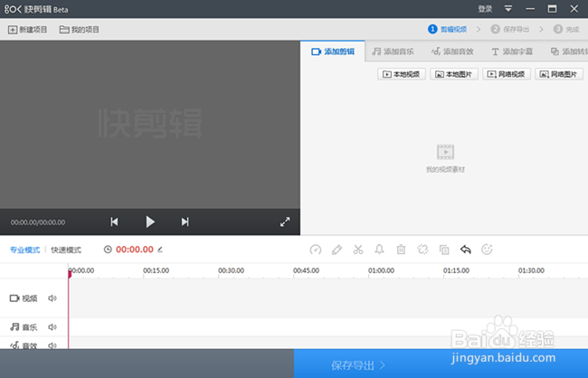
Task: Click the 00:00.00/00:00.00 playback time text
Action: pyautogui.click(x=38, y=222)
